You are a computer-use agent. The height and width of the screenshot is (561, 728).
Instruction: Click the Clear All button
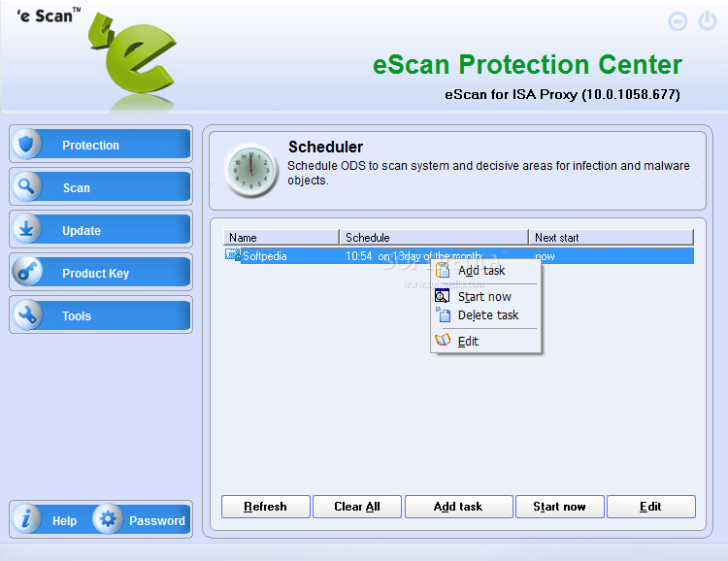pos(357,507)
